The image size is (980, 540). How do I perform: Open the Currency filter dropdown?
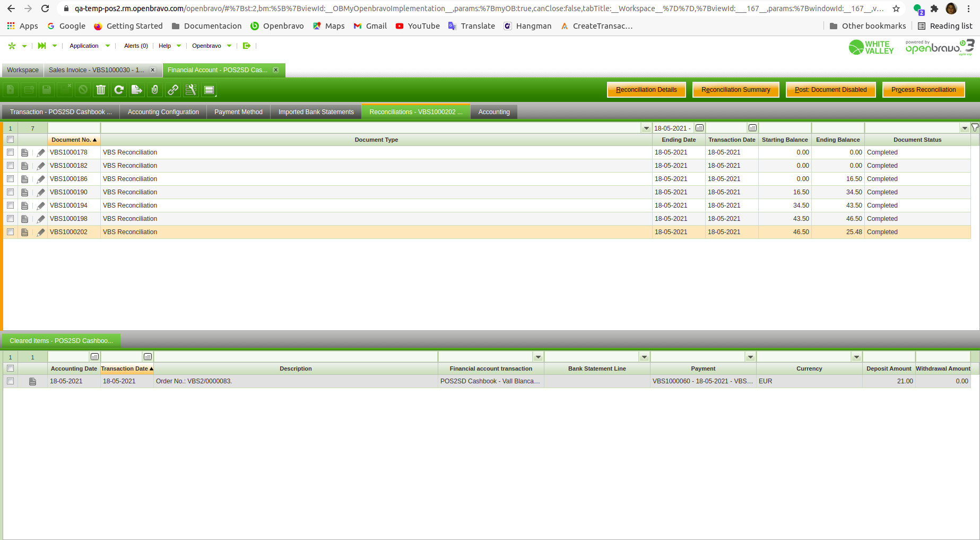857,357
